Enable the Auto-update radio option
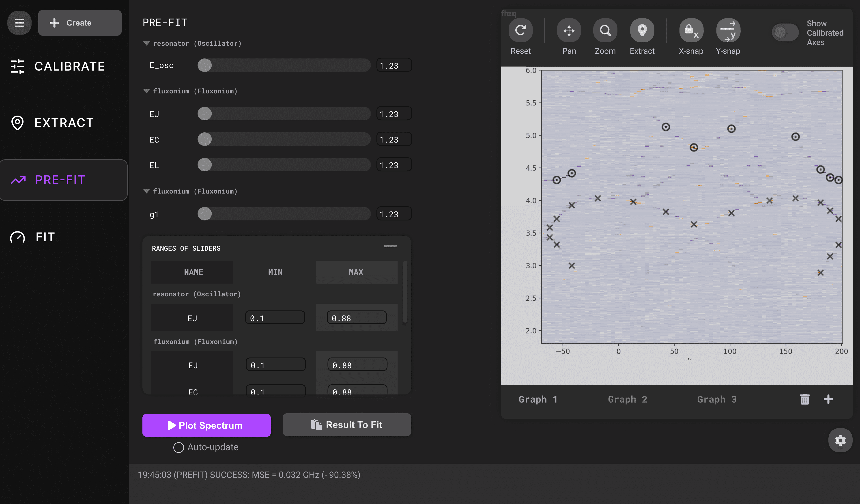This screenshot has width=860, height=504. (178, 447)
